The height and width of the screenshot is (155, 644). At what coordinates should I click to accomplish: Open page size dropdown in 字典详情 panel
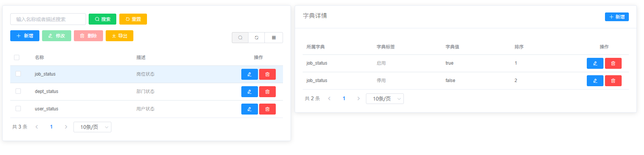click(385, 99)
